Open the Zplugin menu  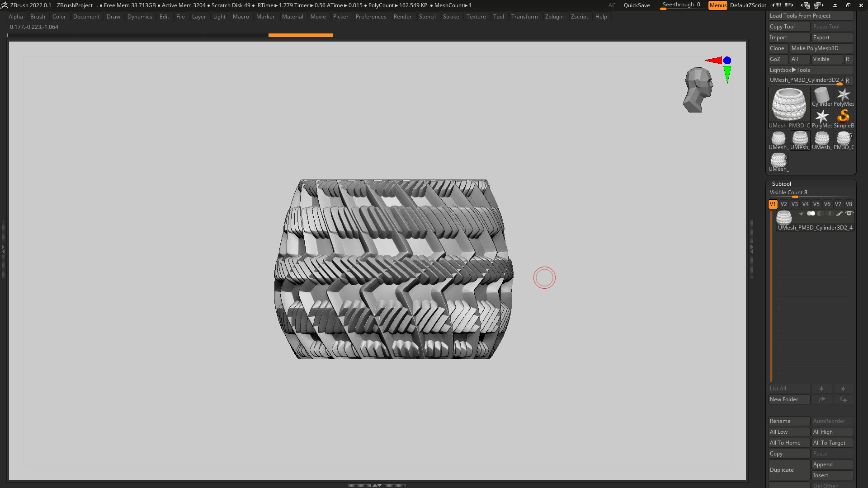[554, 17]
